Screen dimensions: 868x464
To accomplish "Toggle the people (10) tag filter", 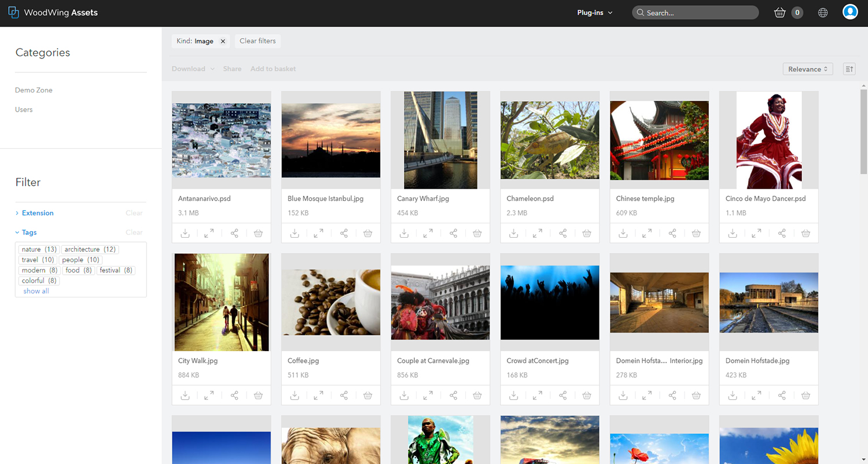I will click(80, 260).
